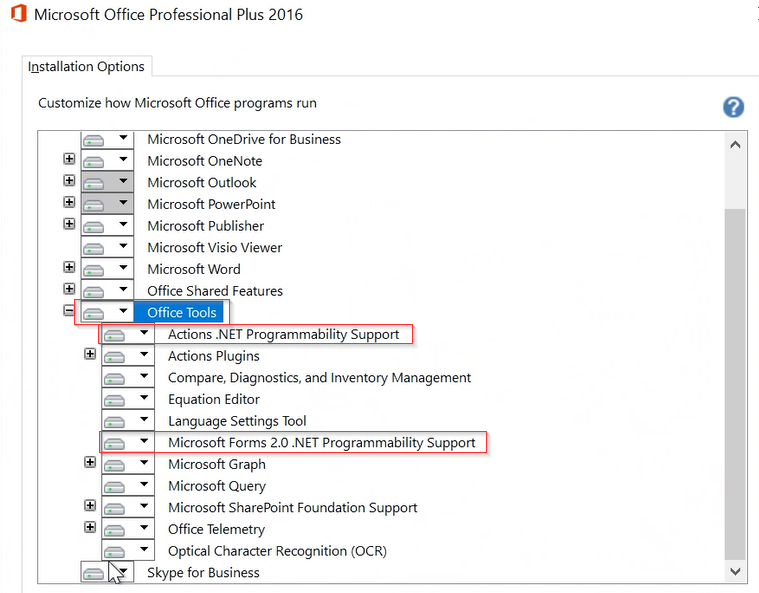Viewport: 759px width, 593px height.
Task: Open drive icon dropdown for Equation Editor
Action: tap(128, 399)
